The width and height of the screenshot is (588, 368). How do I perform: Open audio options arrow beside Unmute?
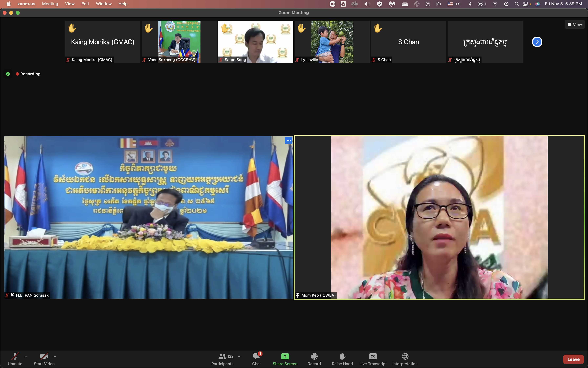click(x=26, y=356)
